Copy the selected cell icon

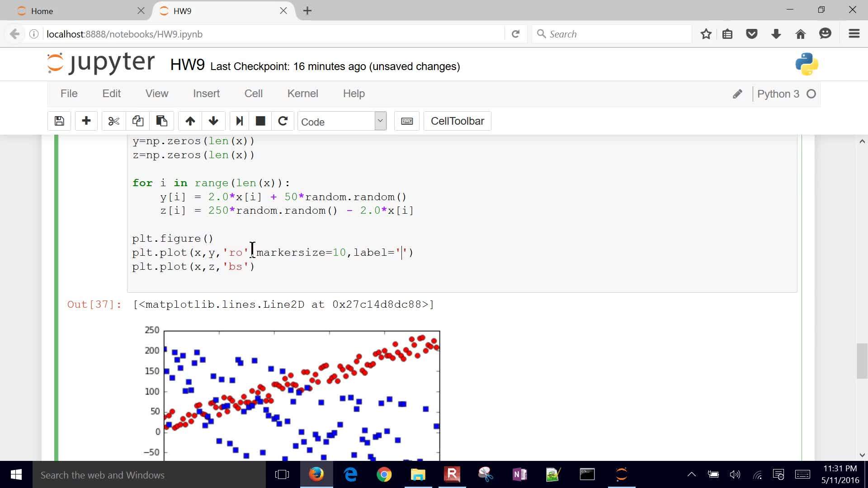pos(137,121)
